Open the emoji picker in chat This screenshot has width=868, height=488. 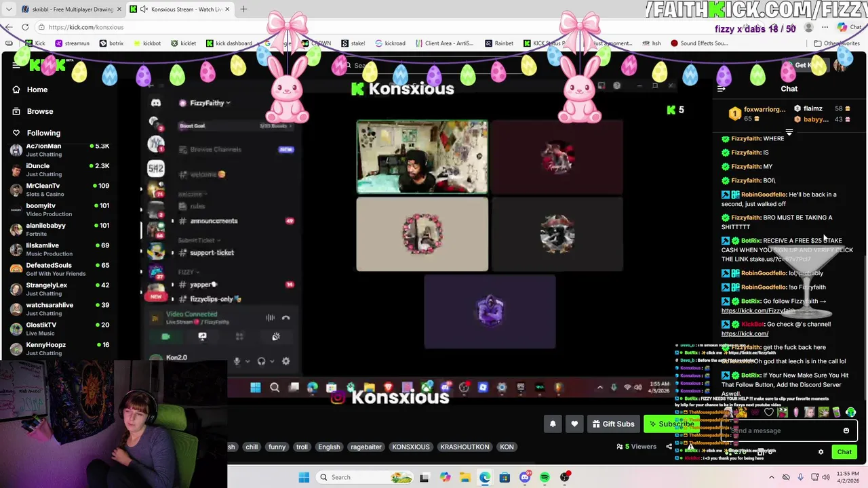point(846,430)
